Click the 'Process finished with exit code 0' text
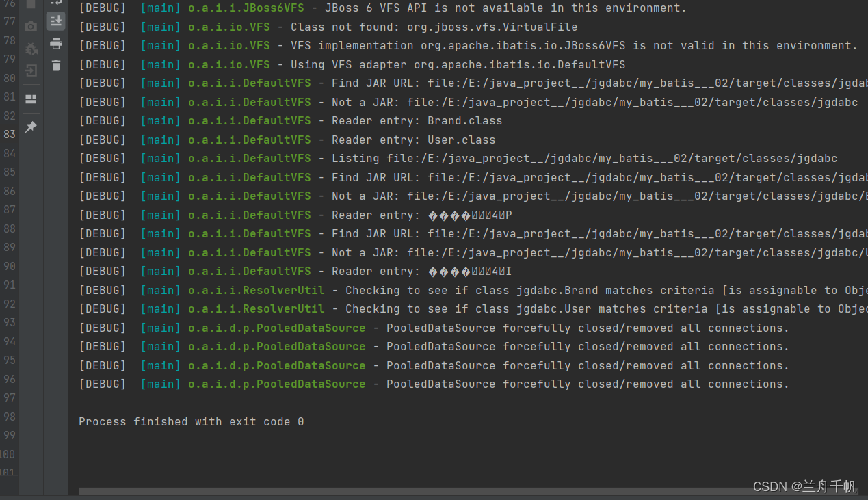This screenshot has height=500, width=868. 191,422
